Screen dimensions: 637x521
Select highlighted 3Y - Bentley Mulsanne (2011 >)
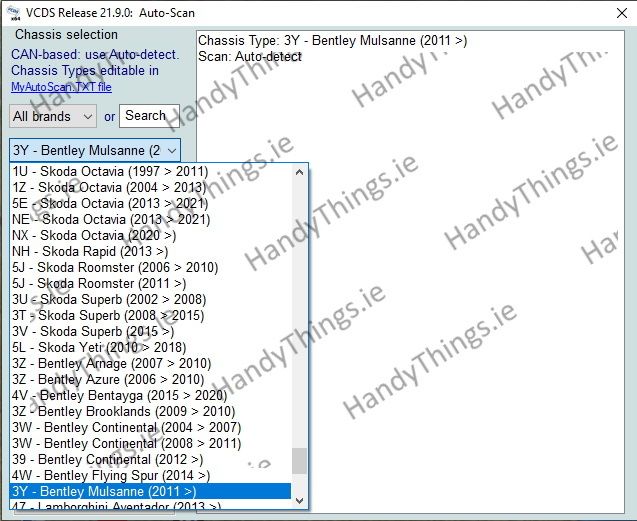[x=150, y=491]
